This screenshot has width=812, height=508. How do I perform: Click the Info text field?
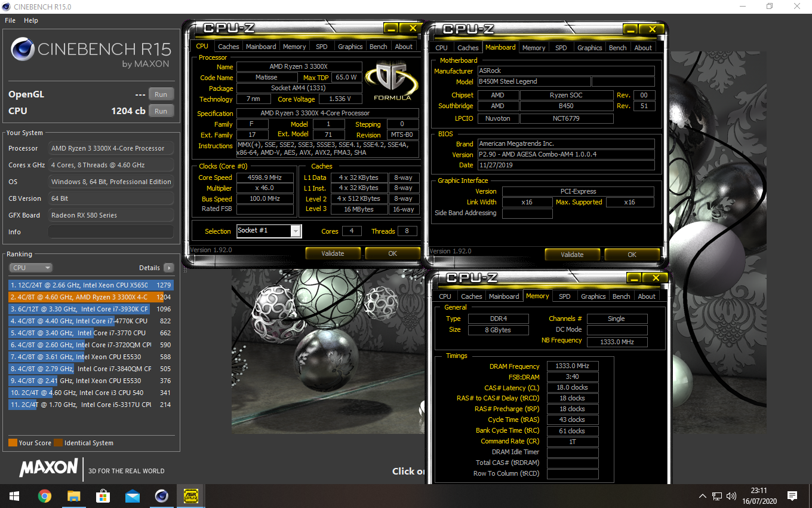click(111, 232)
